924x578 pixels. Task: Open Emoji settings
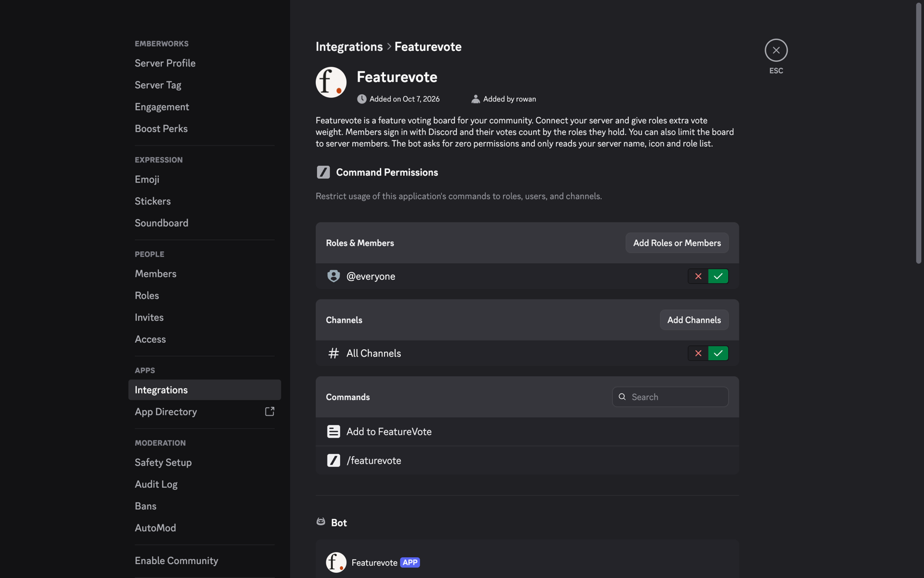pyautogui.click(x=204, y=179)
